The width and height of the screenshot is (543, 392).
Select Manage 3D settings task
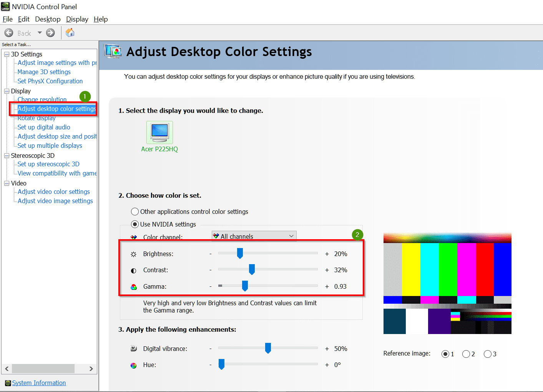tap(43, 72)
